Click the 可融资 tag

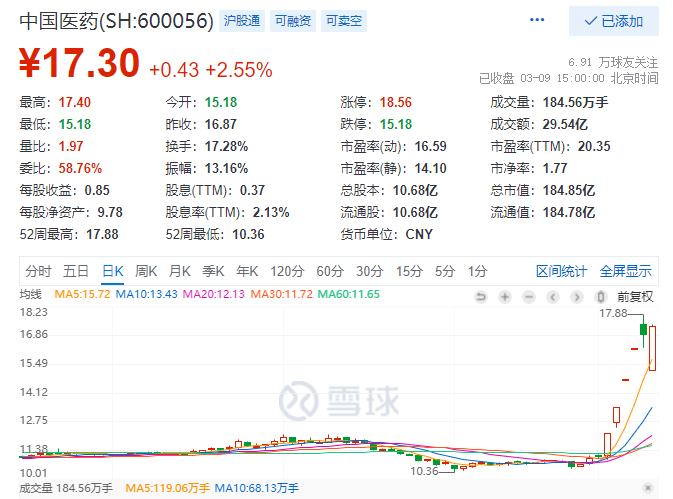coord(293,21)
